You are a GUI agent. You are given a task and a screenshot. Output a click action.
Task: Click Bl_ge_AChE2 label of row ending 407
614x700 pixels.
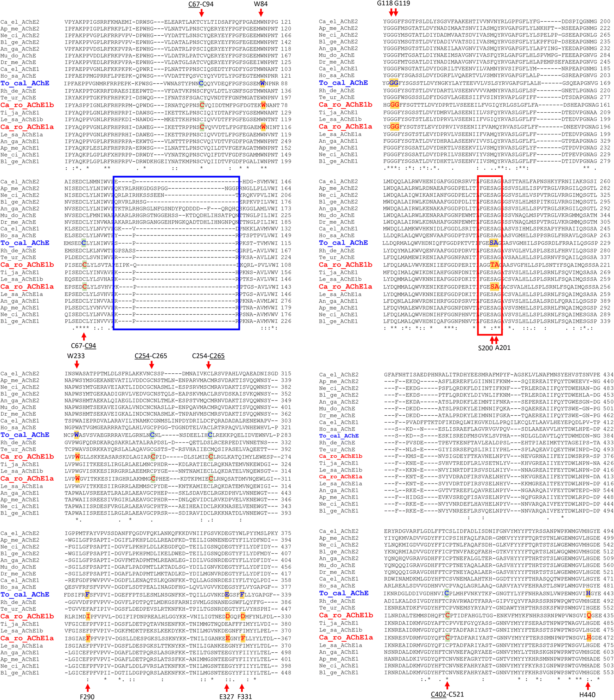[x=20, y=554]
